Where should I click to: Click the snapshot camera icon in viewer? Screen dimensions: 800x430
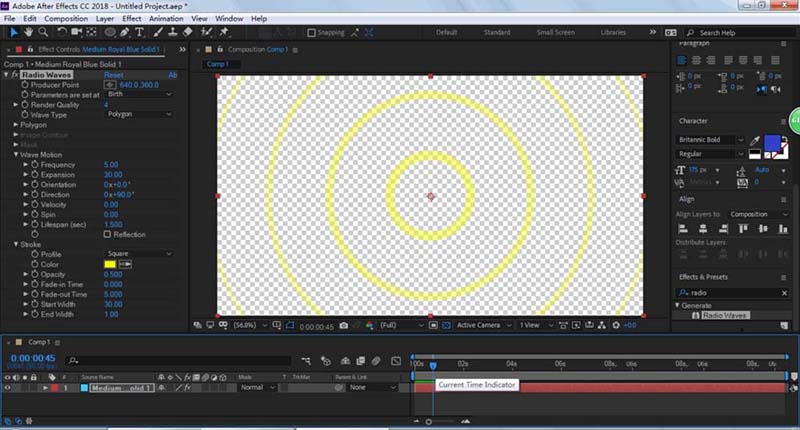(x=344, y=325)
